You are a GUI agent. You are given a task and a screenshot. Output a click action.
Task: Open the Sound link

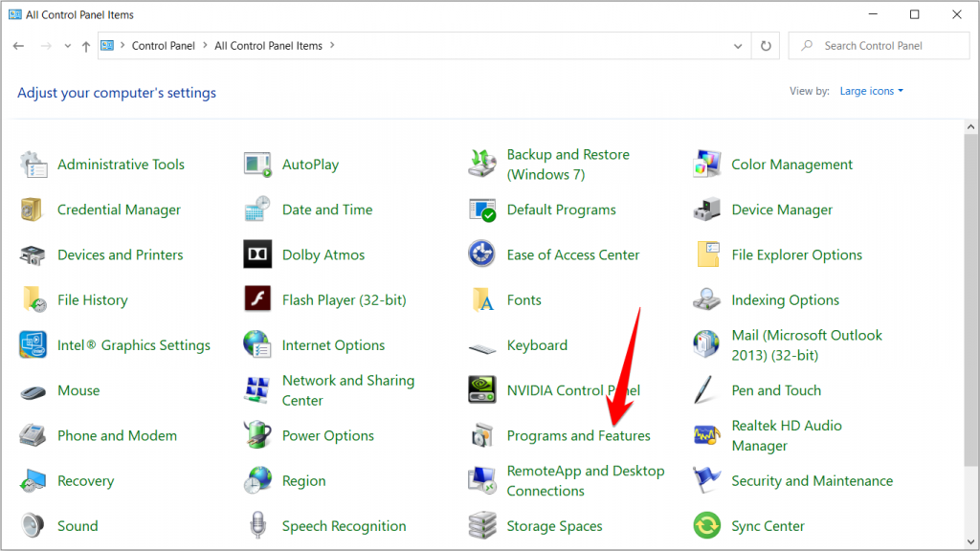tap(78, 526)
